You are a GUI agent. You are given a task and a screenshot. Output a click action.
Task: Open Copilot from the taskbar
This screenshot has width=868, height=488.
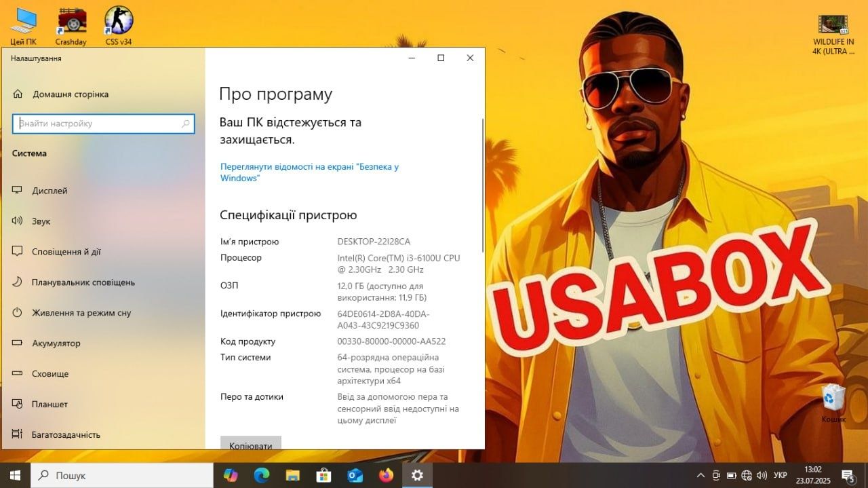click(x=231, y=475)
